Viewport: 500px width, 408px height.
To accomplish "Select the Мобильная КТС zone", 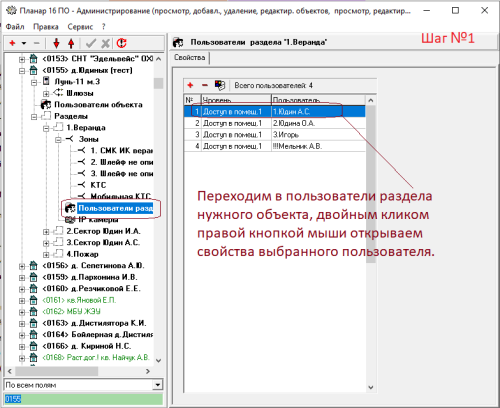I will point(121,196).
